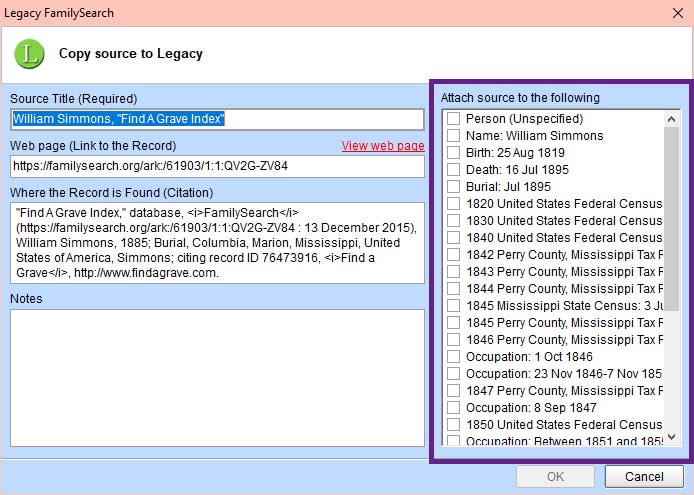Tick the 1820 United States Federal Census checkbox
Viewport: 694px width, 495px height.
[453, 204]
